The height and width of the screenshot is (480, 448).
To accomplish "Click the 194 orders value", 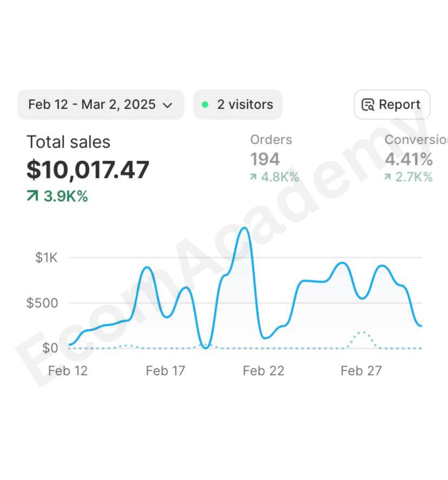I will click(265, 159).
